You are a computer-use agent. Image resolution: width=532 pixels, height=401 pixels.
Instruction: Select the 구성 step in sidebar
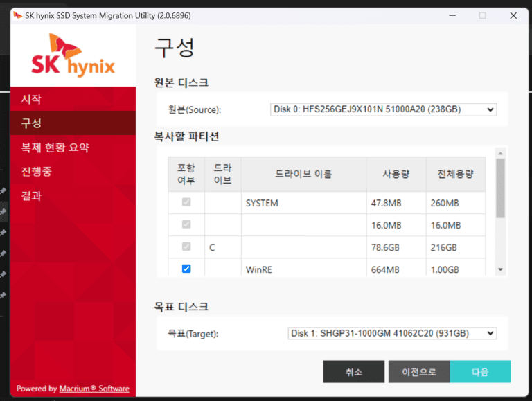point(73,123)
